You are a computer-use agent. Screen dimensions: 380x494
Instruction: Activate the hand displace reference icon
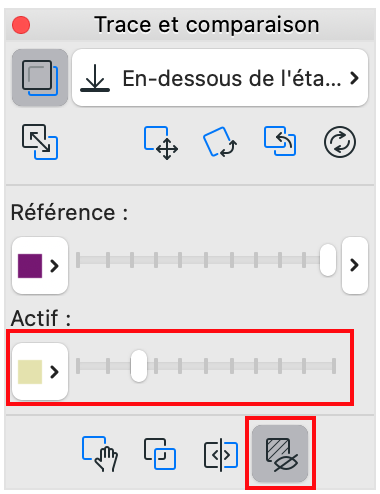click(100, 454)
